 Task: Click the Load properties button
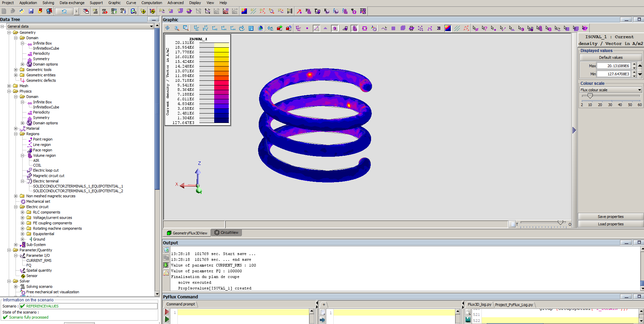coord(611,224)
